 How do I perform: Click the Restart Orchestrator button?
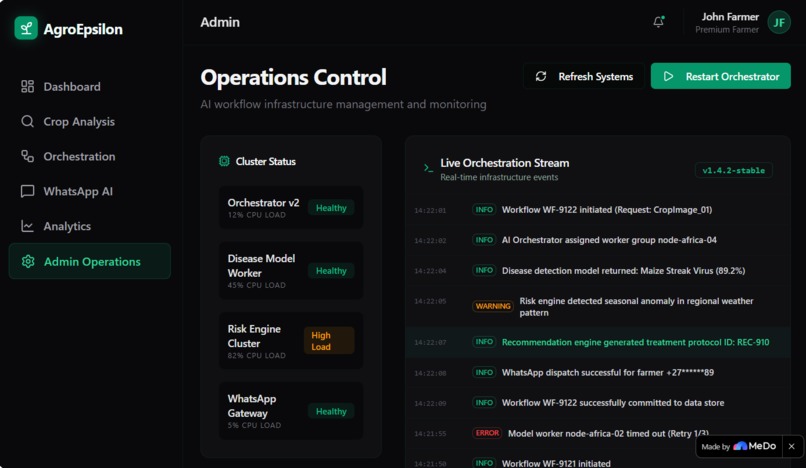click(721, 76)
